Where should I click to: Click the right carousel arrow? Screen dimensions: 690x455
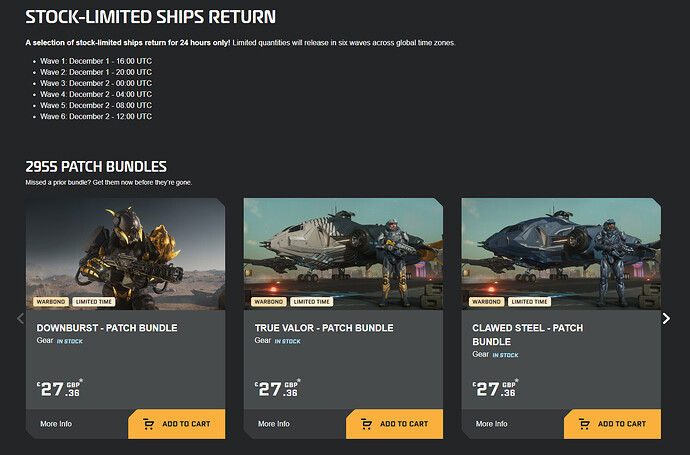pyautogui.click(x=667, y=318)
